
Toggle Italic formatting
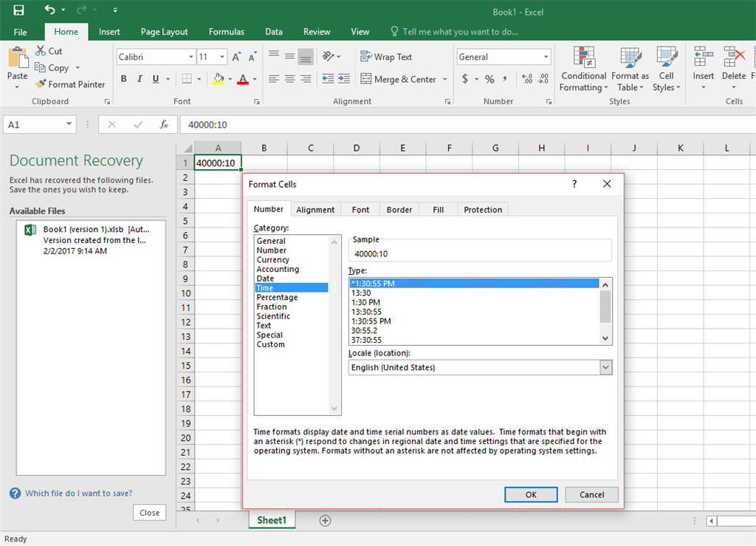(140, 78)
